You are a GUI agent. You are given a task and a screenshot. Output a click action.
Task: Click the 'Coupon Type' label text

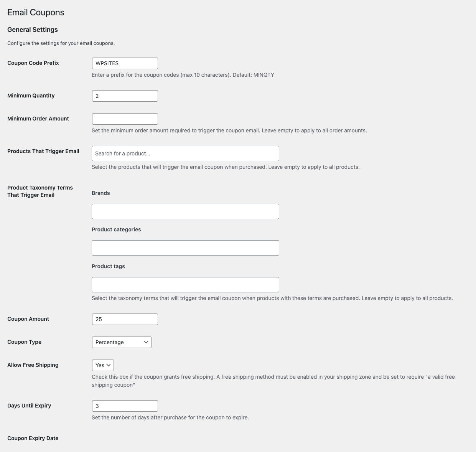[24, 342]
